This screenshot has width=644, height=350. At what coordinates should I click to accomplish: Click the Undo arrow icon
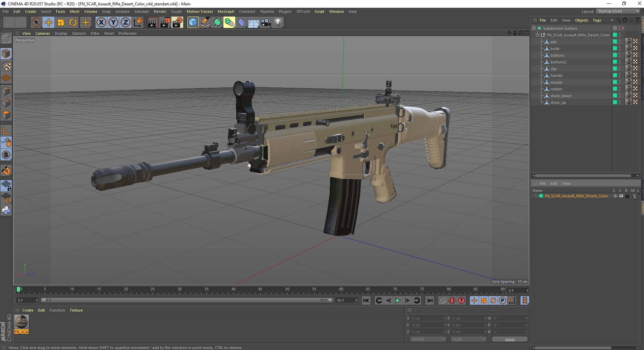click(9, 23)
